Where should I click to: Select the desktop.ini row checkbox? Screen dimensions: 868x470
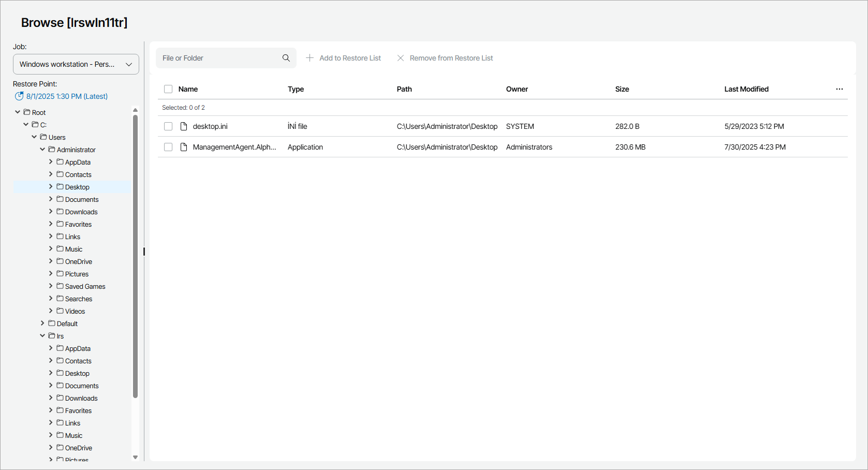pos(168,126)
